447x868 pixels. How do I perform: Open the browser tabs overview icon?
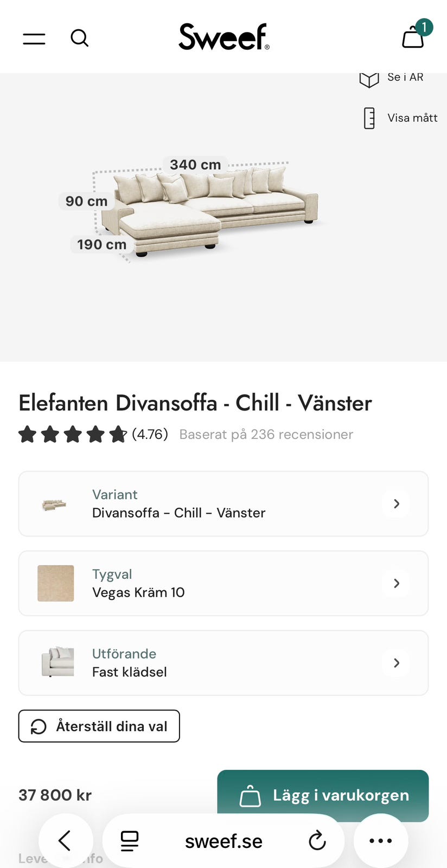click(130, 841)
